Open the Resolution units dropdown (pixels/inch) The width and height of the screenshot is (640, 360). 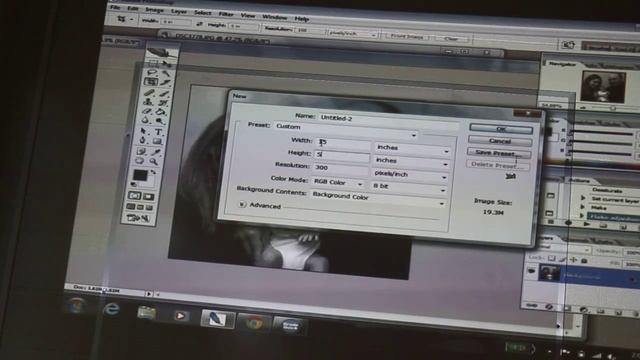click(410, 175)
